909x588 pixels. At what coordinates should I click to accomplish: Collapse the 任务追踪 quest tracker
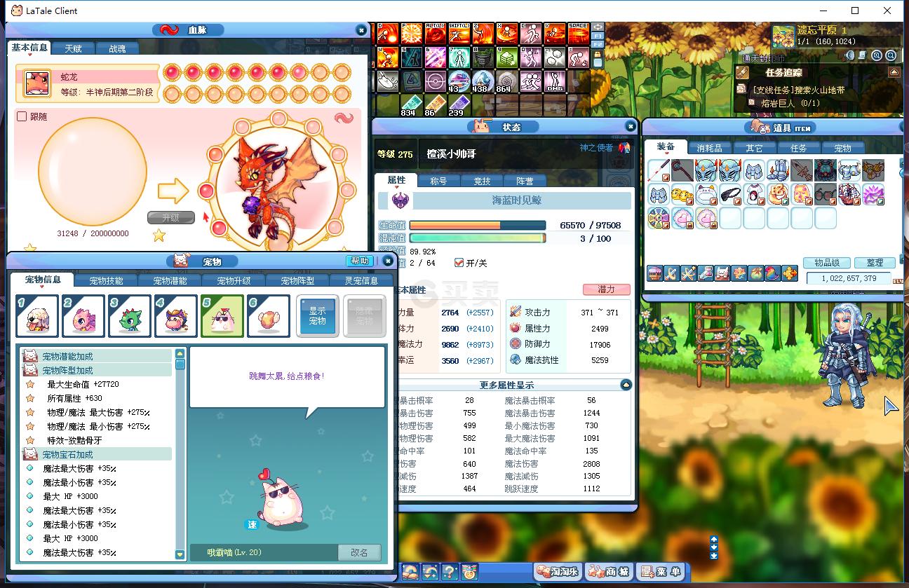(x=894, y=72)
